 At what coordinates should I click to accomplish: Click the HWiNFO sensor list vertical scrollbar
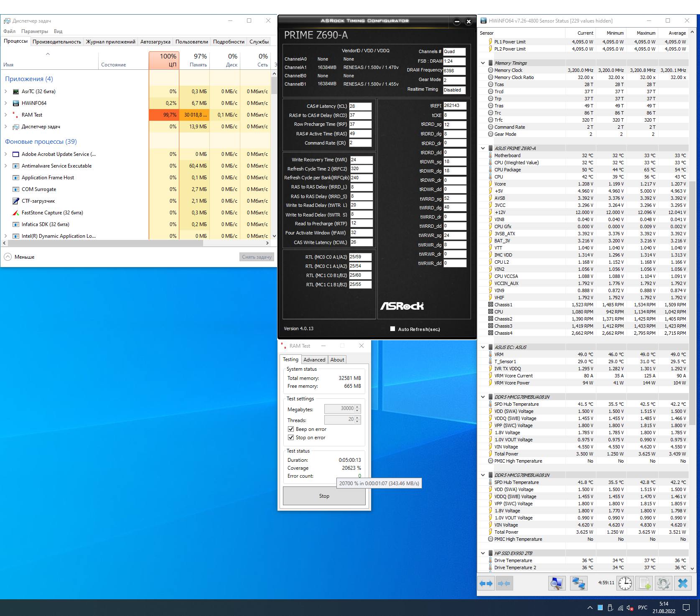(x=692, y=300)
